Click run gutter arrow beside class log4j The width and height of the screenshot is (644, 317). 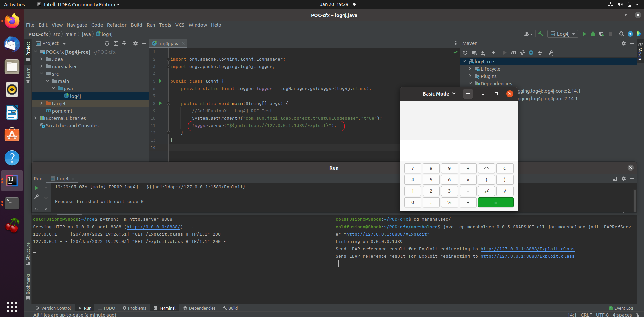160,81
